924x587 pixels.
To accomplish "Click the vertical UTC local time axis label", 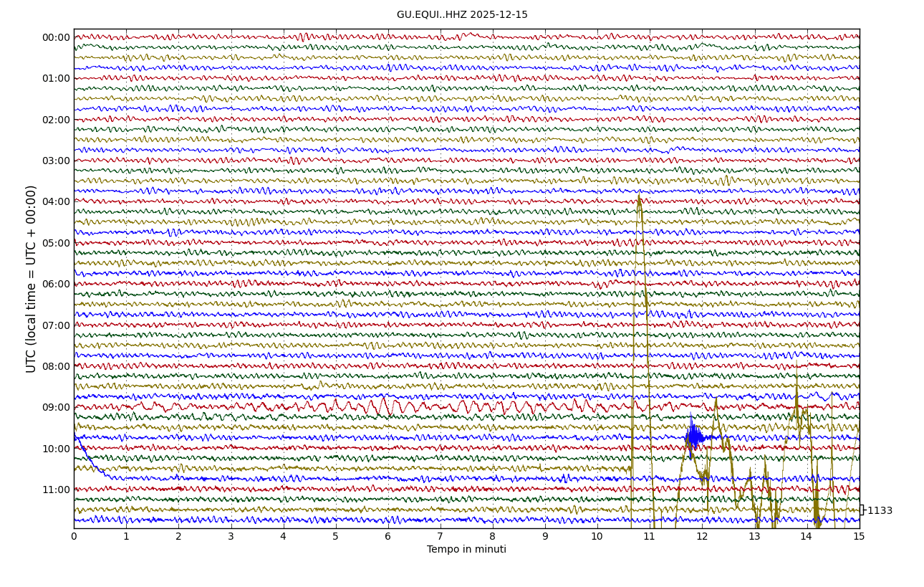I will [32, 279].
